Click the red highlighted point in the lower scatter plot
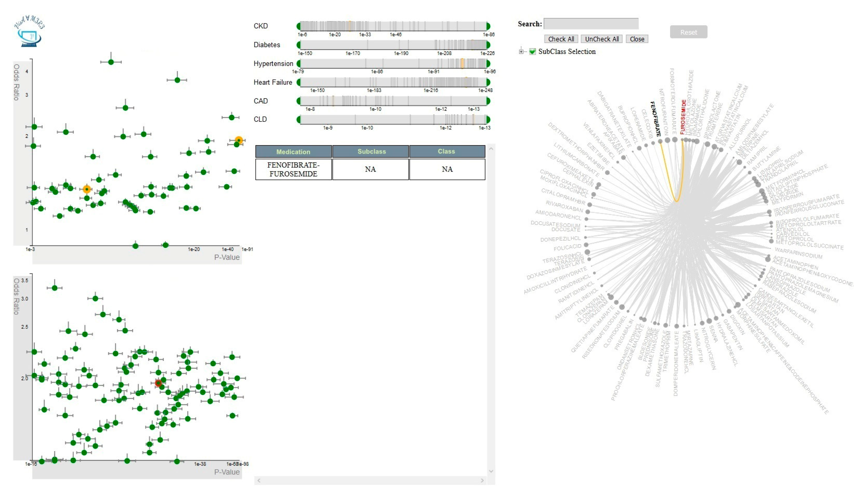Screen dimensions: 868x499 tap(158, 383)
